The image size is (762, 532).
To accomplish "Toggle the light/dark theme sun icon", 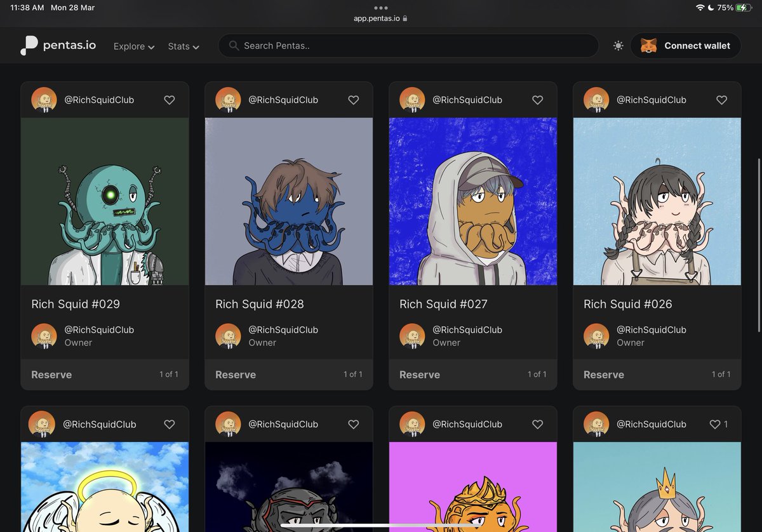I will coord(618,46).
